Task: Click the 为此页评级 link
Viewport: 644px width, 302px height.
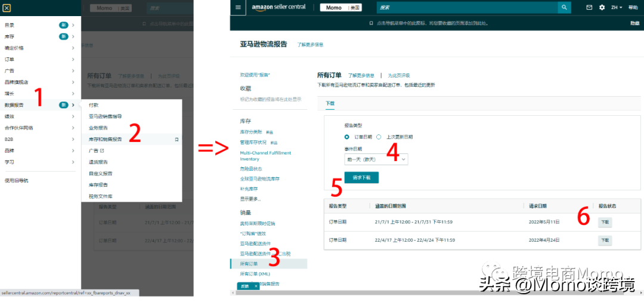Action: (399, 76)
